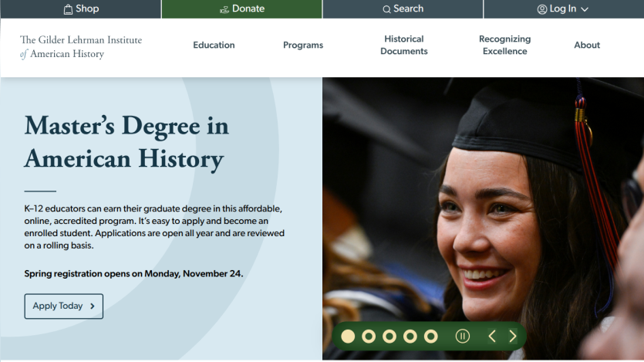Open the Shop link with bag icon
Viewport: 644px width, 362px height.
(x=81, y=8)
